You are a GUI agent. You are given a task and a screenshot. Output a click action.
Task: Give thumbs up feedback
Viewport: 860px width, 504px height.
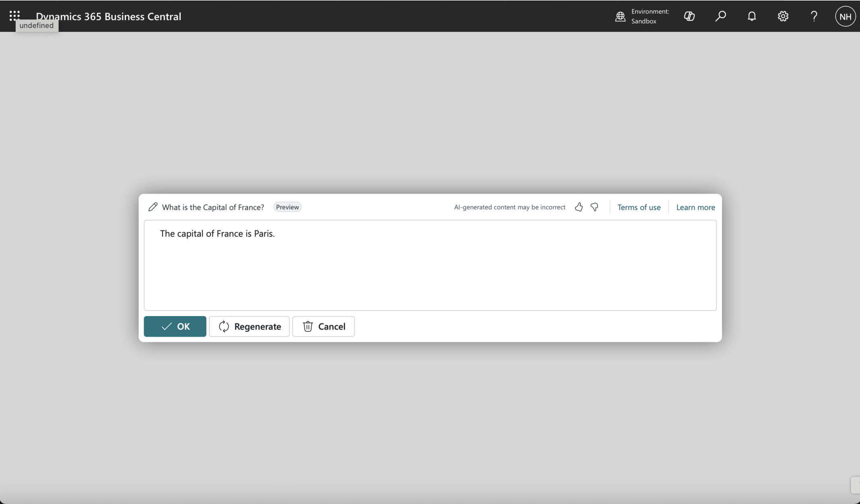click(579, 207)
